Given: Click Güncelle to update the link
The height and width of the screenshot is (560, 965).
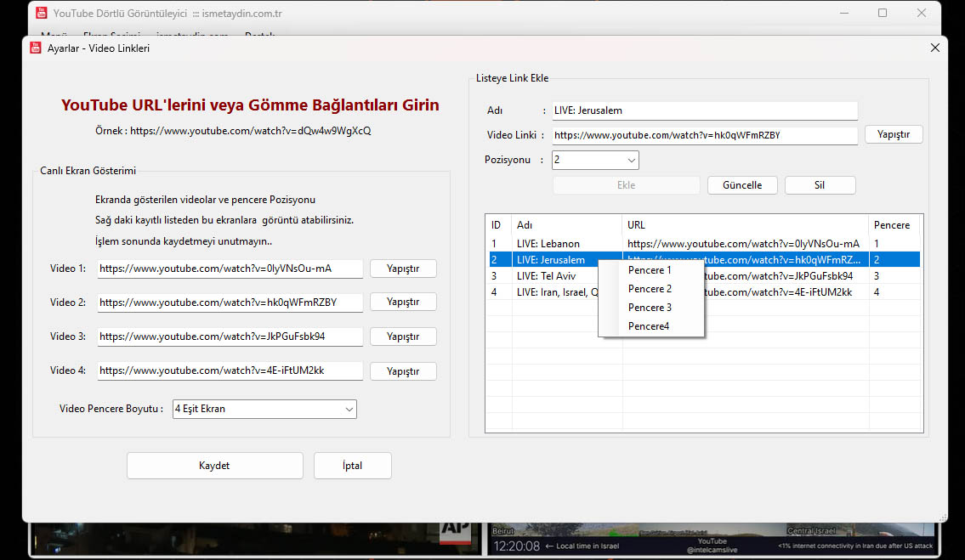Looking at the screenshot, I should click(x=741, y=185).
